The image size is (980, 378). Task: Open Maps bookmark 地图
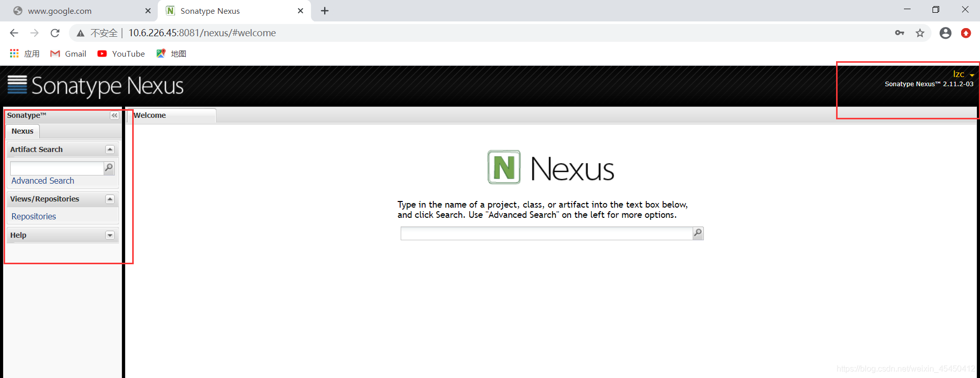point(171,54)
